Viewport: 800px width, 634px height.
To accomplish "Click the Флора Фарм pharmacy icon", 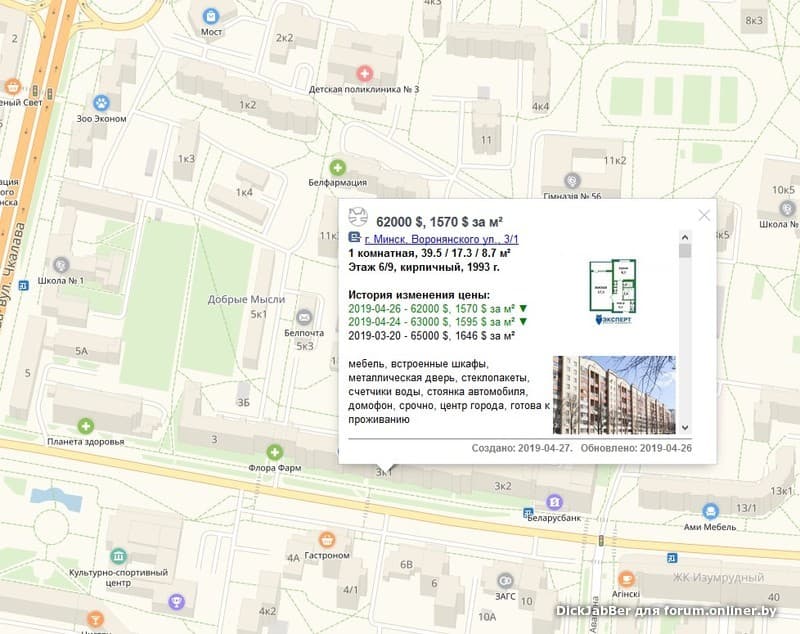I will pyautogui.click(x=274, y=452).
